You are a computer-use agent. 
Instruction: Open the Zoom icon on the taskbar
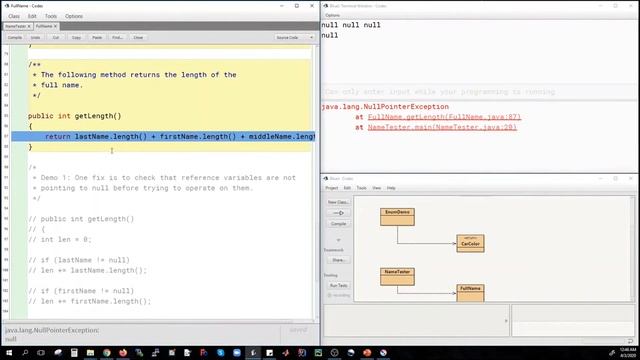(x=237, y=353)
